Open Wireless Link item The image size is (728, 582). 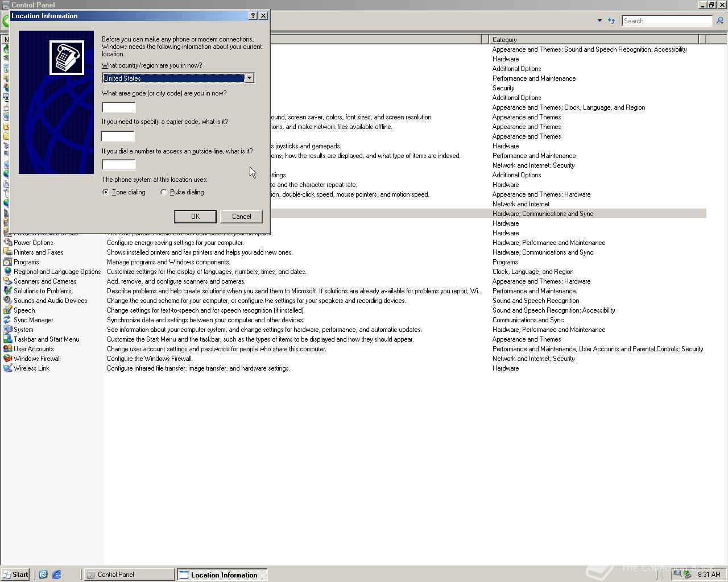[32, 368]
